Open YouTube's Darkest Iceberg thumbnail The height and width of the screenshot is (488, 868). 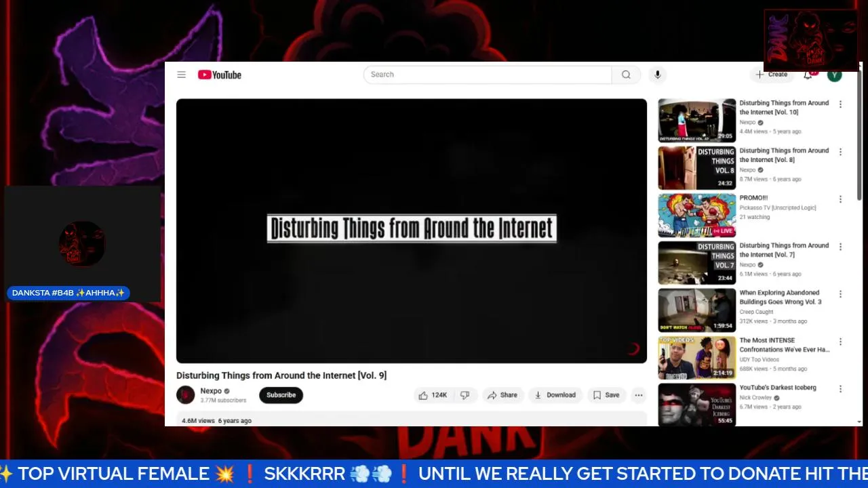pyautogui.click(x=696, y=405)
